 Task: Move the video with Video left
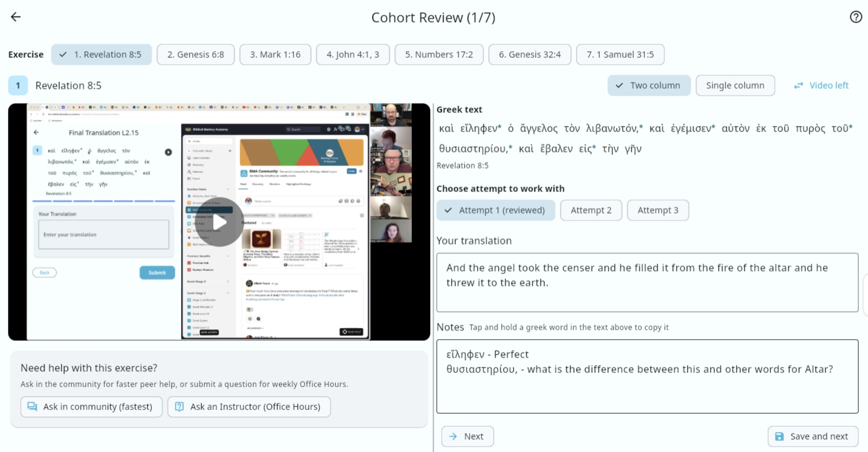[x=821, y=86]
